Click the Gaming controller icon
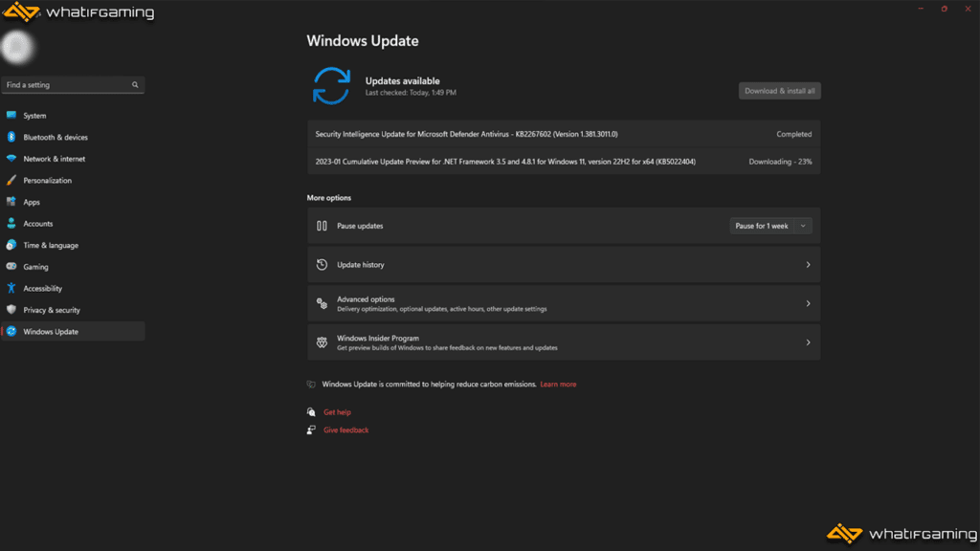The height and width of the screenshot is (551, 980). pos(11,267)
